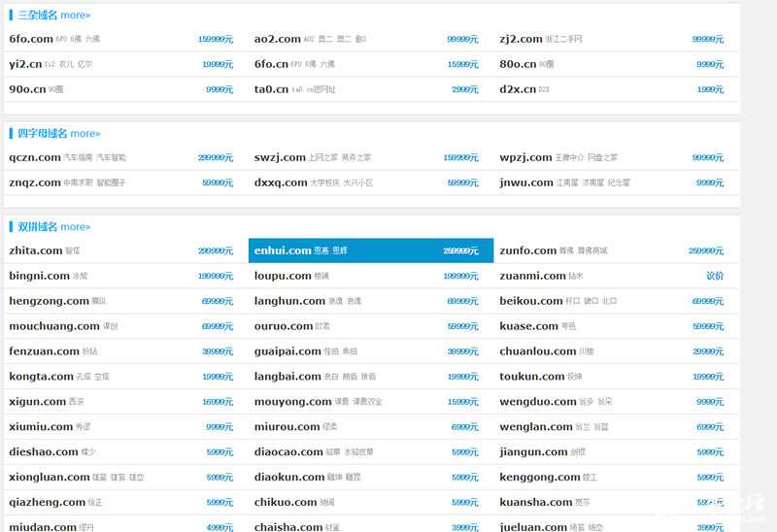The image size is (777, 532).
Task: Click the mouchuang.com domain link
Action: click(54, 326)
